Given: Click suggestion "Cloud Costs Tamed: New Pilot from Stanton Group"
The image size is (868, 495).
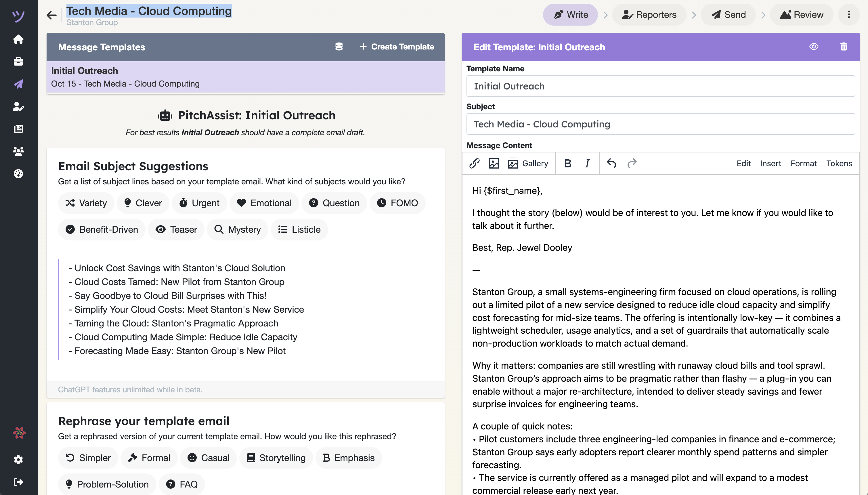Looking at the screenshot, I should pos(179,282).
